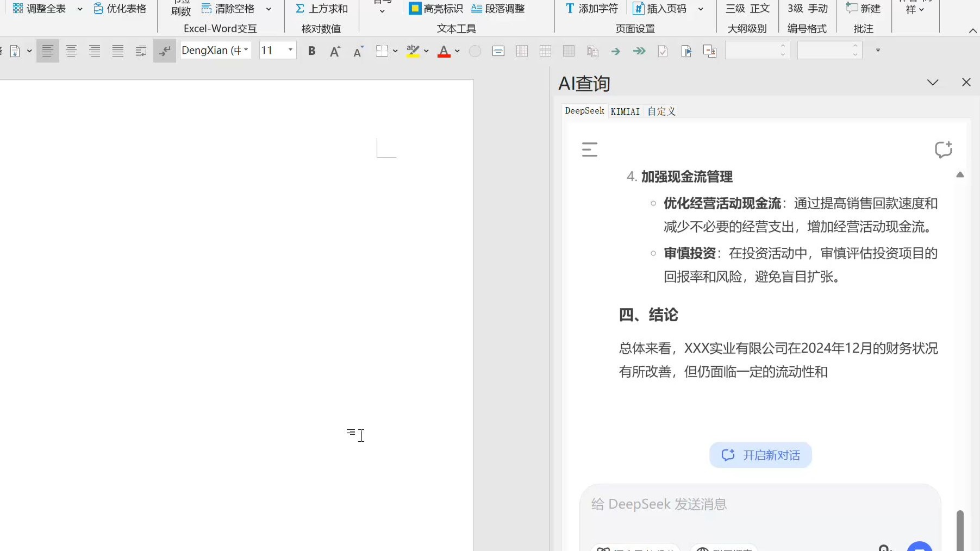The width and height of the screenshot is (980, 551).
Task: Click the shaded table icon
Action: pyautogui.click(x=569, y=51)
